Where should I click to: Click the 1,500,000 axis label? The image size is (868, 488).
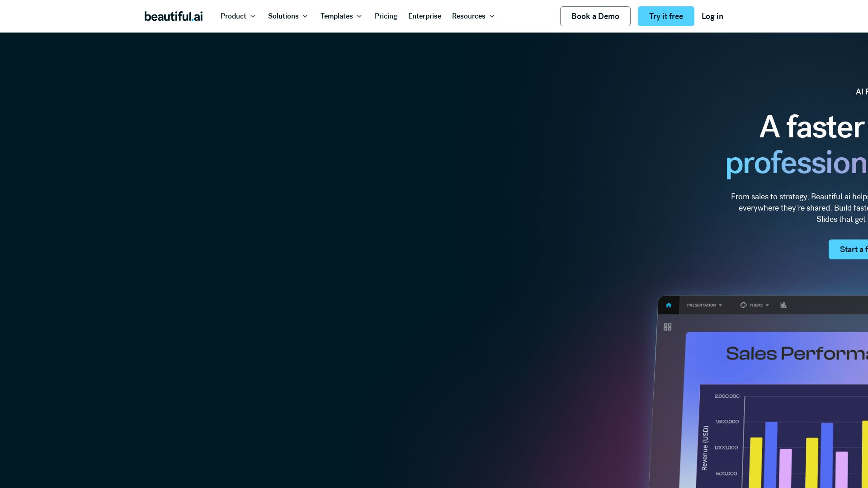(x=727, y=422)
